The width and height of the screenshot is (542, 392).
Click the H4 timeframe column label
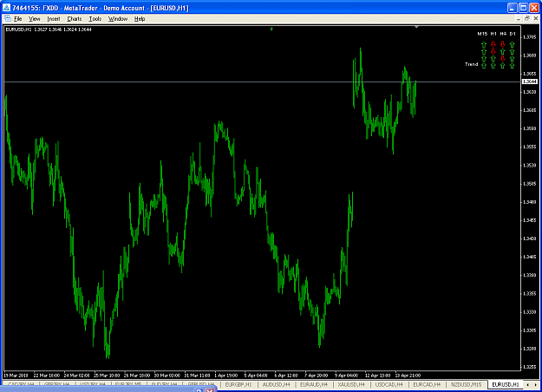tap(503, 34)
